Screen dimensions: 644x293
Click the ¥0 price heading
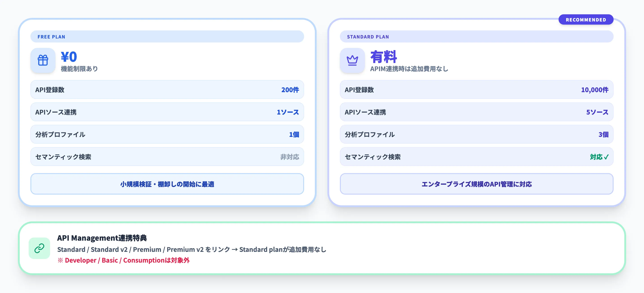tap(69, 57)
